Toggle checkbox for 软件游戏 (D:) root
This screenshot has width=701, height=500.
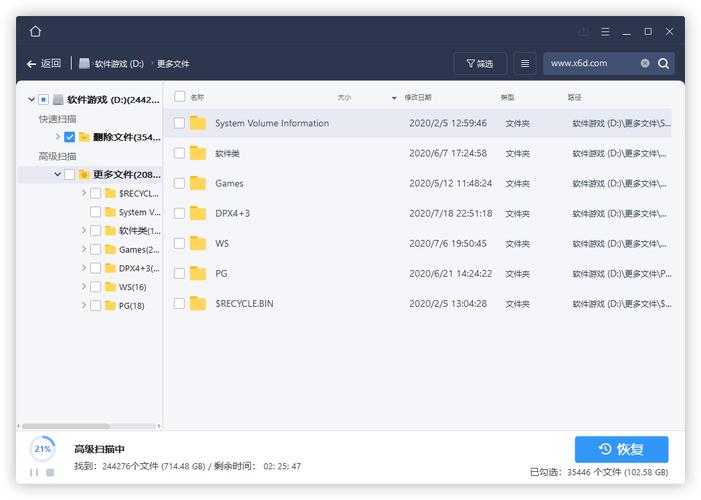tap(43, 99)
